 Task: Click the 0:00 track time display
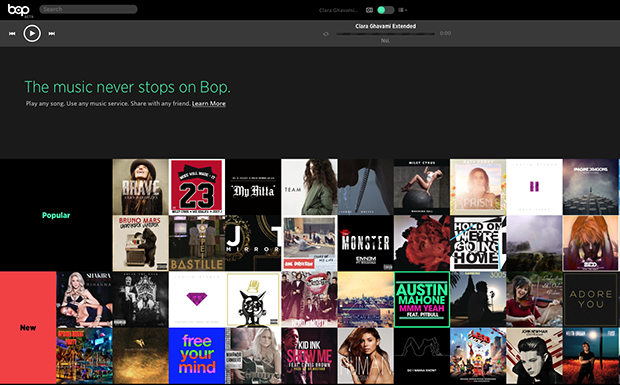coord(445,33)
